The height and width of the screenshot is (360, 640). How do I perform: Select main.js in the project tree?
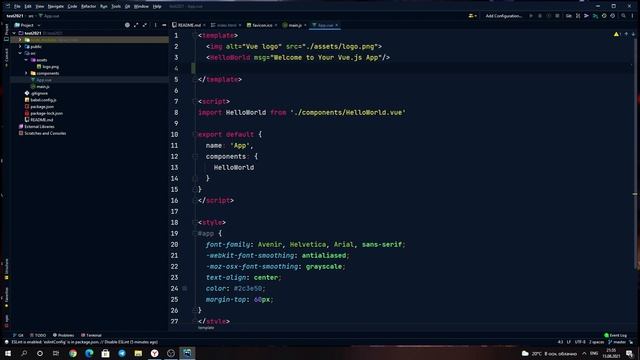pos(40,87)
